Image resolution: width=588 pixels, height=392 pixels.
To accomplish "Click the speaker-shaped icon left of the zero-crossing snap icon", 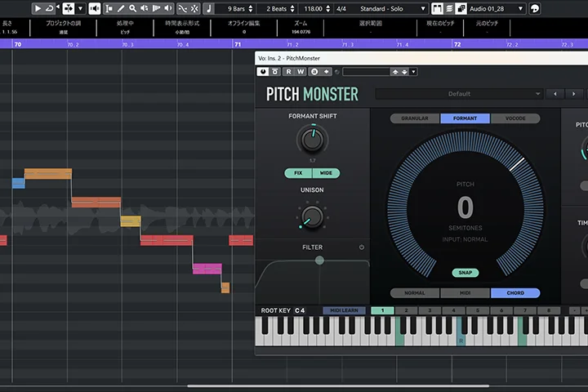I will [168, 8].
